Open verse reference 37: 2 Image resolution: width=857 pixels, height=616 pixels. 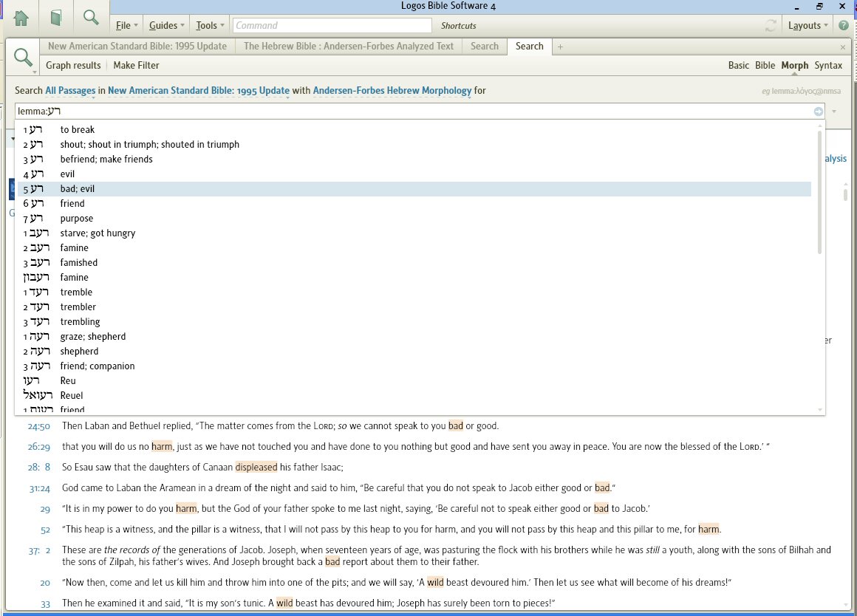tap(39, 550)
